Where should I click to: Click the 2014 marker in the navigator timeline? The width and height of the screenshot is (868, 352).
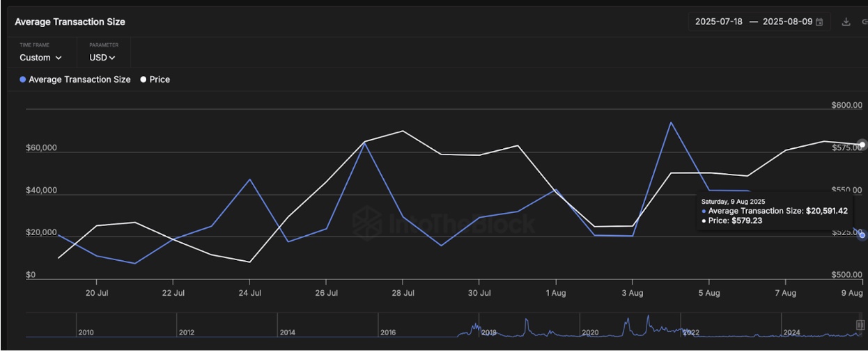pos(288,333)
